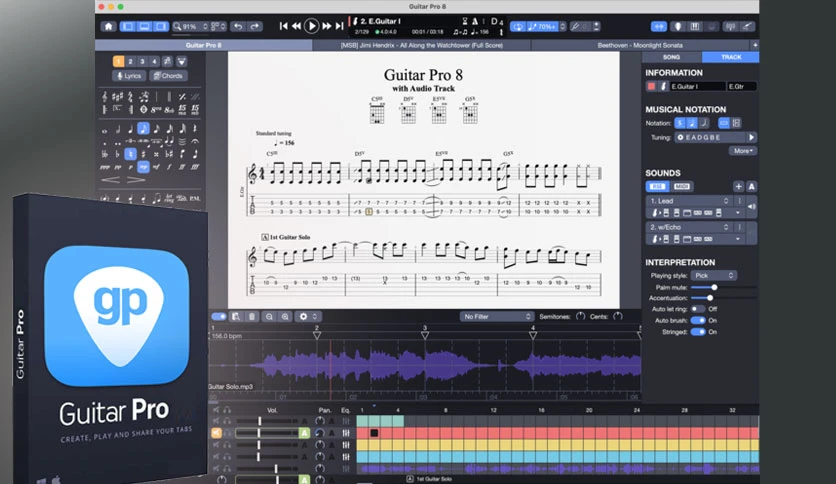Select the flat accidental tool
The height and width of the screenshot is (484, 836).
coord(117,154)
